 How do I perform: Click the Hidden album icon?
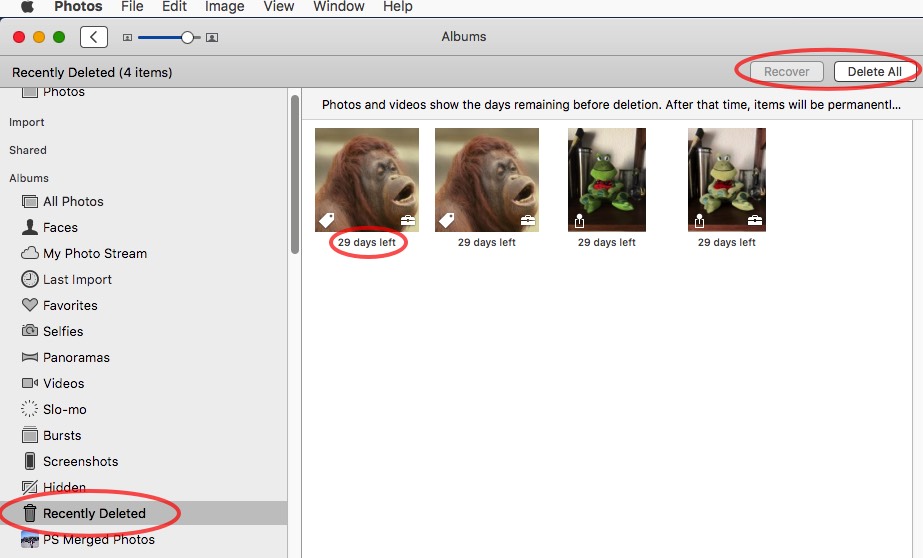coord(29,487)
